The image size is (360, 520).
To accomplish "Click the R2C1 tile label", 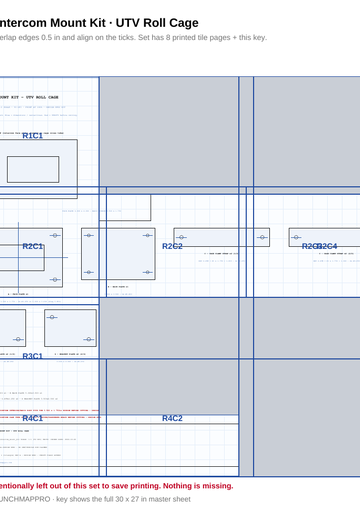I will pos(33,246).
